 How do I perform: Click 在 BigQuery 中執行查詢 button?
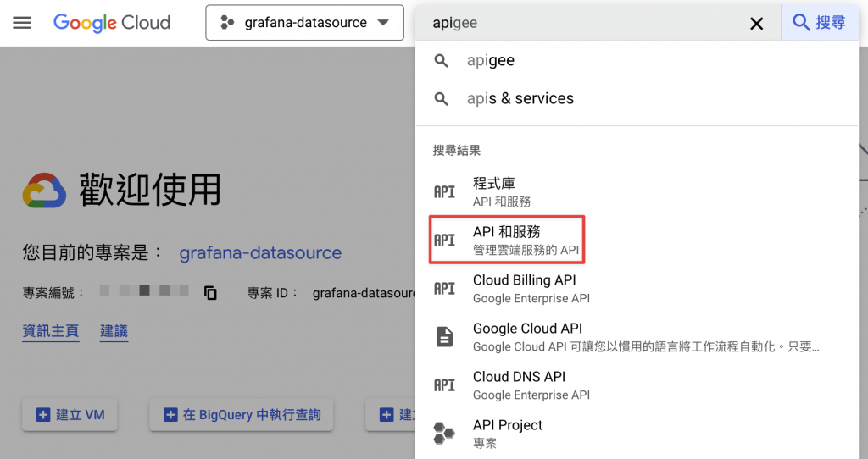click(242, 415)
